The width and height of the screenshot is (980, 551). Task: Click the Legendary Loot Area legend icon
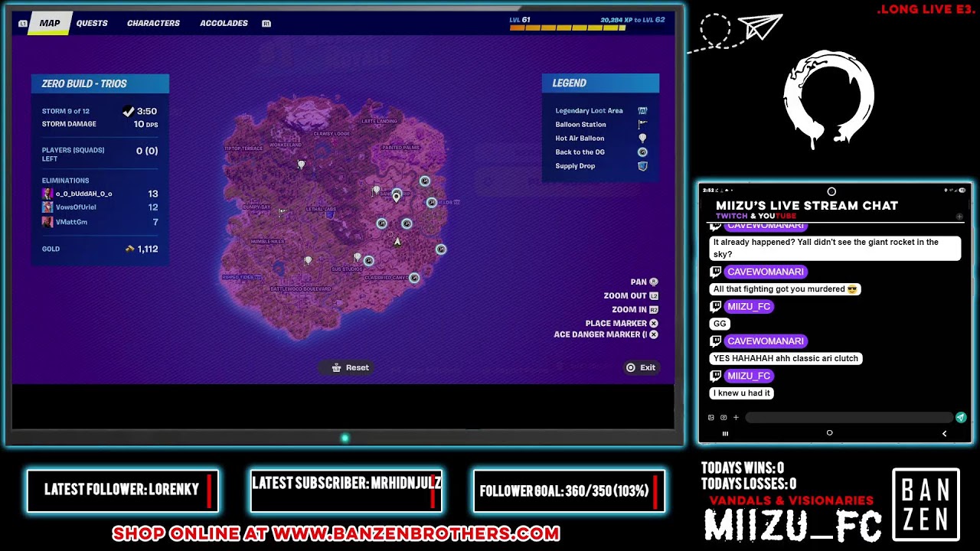click(642, 111)
